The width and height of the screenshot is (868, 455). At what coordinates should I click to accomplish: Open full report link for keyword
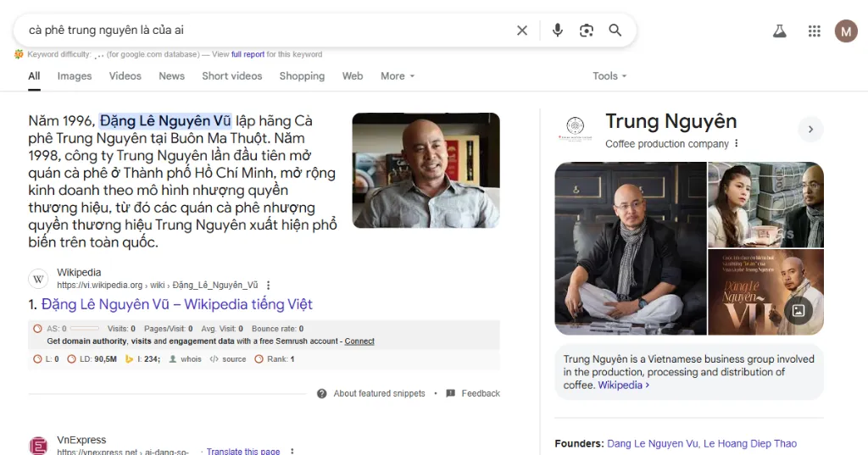248,54
